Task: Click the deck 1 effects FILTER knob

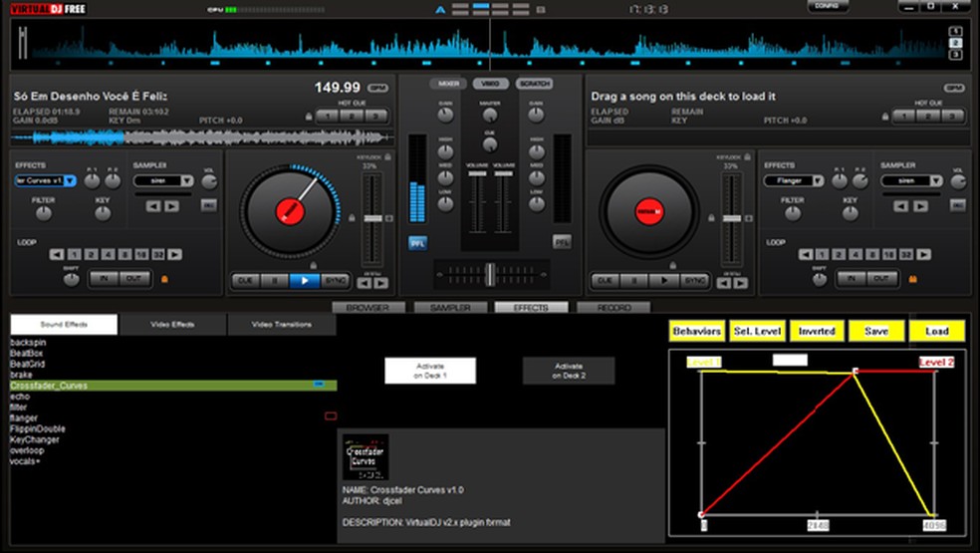Action: point(43,213)
